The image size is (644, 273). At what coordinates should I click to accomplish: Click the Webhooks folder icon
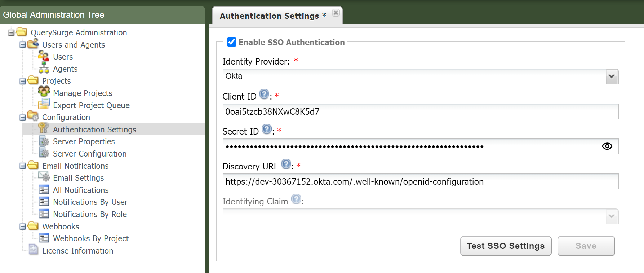pyautogui.click(x=33, y=225)
